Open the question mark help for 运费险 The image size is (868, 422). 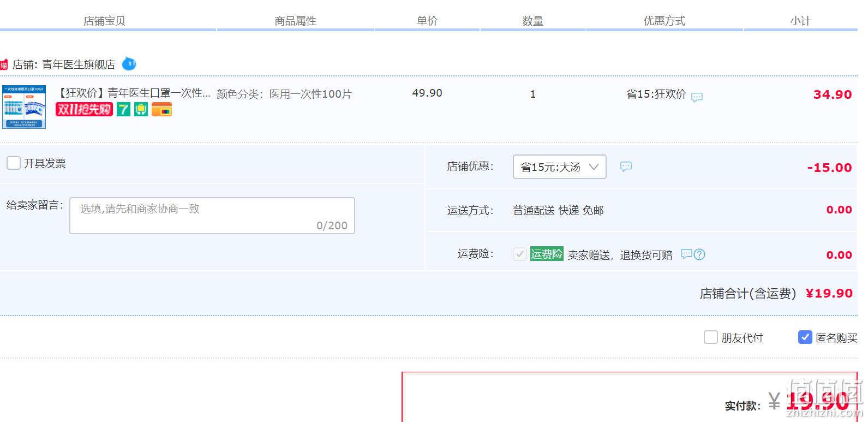pyautogui.click(x=699, y=254)
